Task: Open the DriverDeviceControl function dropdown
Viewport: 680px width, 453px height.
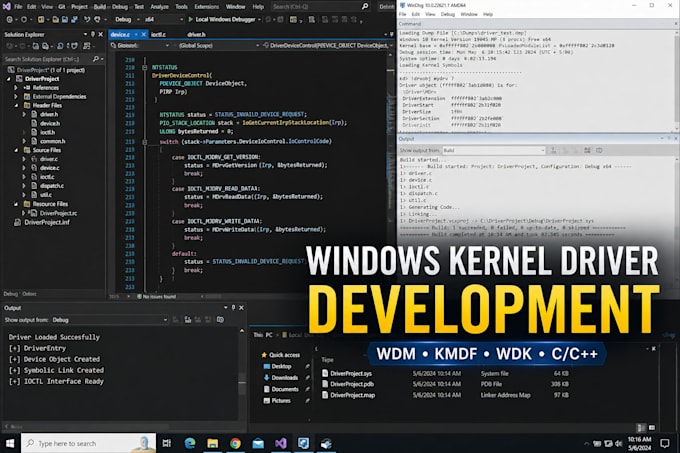Action: [327, 46]
